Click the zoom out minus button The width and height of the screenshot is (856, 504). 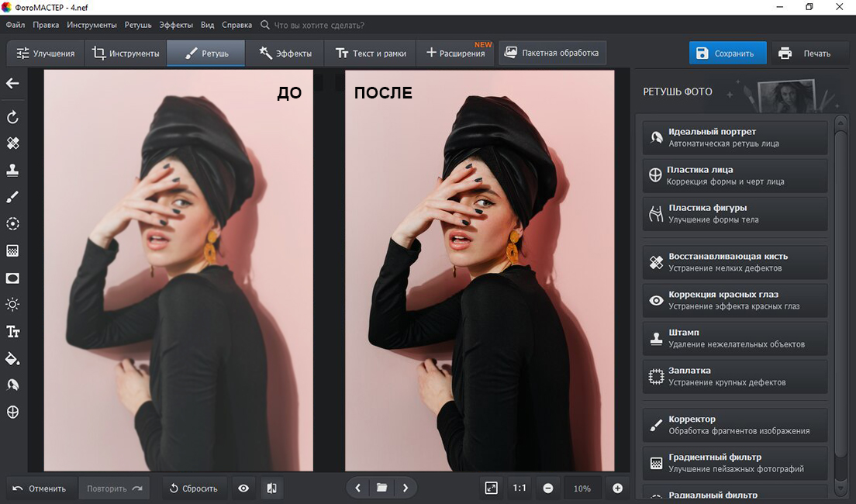548,488
